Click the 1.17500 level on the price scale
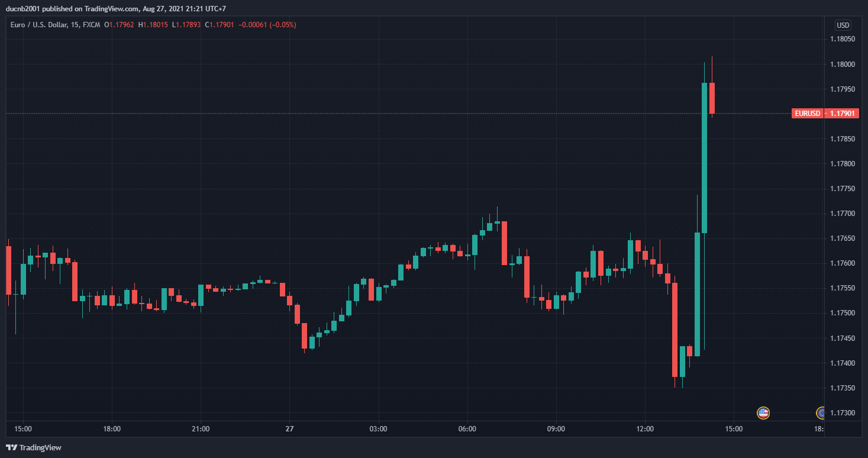The height and width of the screenshot is (458, 868). click(842, 313)
